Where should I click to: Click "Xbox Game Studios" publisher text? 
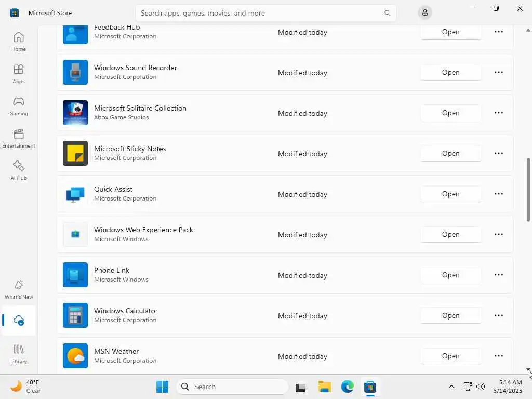(121, 117)
